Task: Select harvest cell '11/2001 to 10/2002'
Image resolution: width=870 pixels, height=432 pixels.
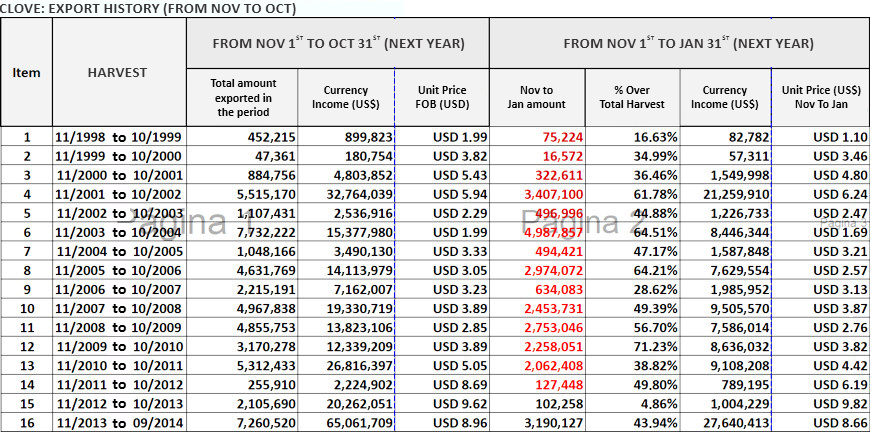Action: [x=119, y=195]
